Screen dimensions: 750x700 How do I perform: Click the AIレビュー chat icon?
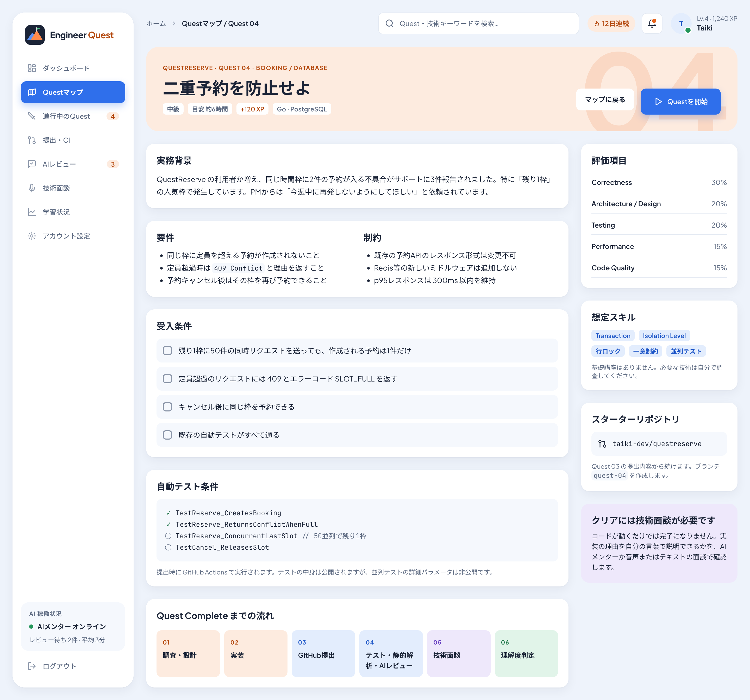(x=32, y=164)
